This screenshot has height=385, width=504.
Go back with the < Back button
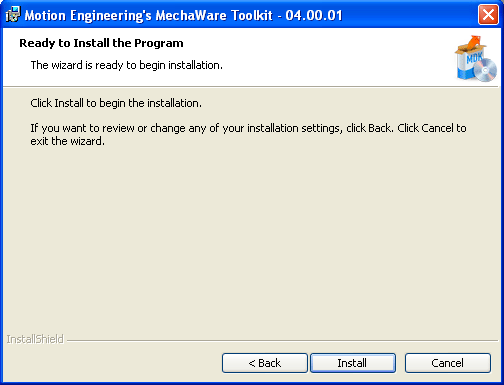(265, 363)
